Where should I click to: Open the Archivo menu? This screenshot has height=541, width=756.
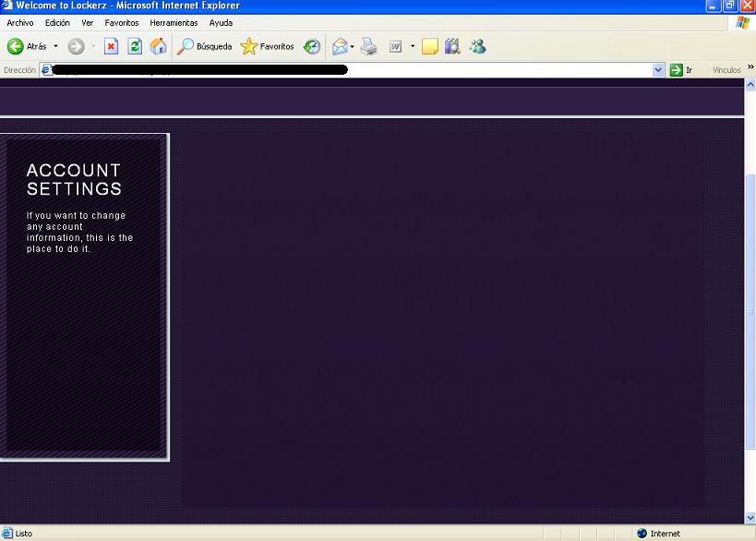(20, 23)
